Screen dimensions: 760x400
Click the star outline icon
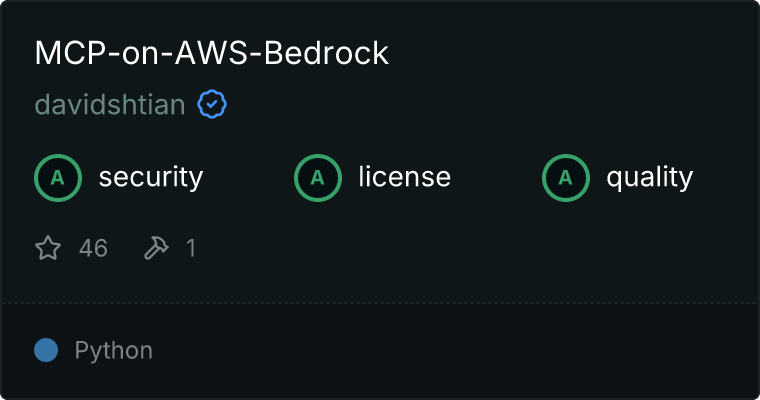[48, 248]
